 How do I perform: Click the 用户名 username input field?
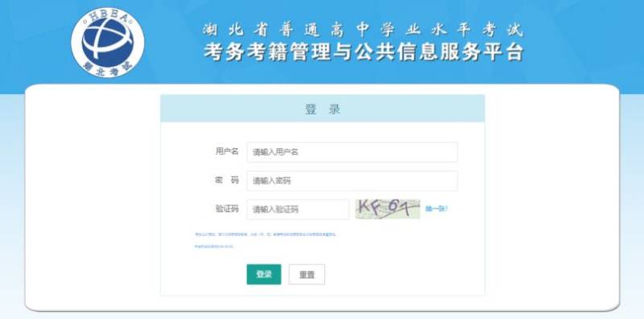tap(352, 152)
